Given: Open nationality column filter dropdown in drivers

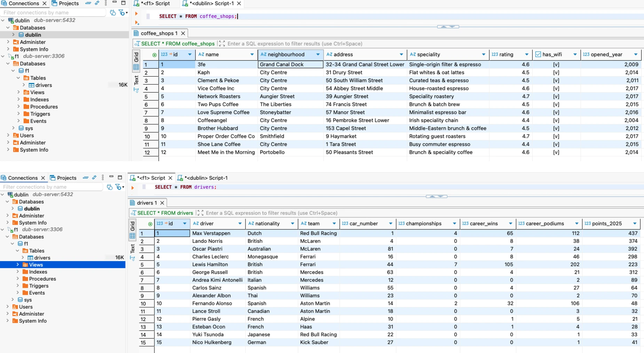Looking at the screenshot, I should point(292,223).
